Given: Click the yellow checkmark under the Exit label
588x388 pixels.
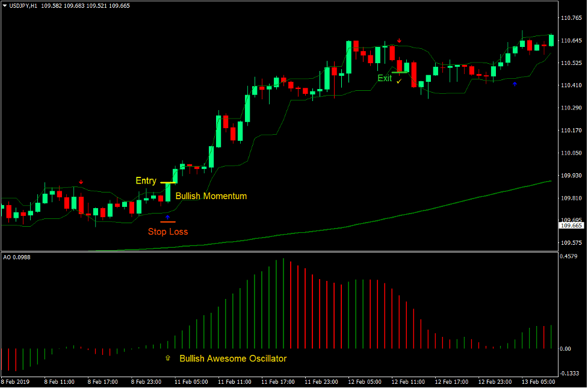Looking at the screenshot, I should (398, 81).
